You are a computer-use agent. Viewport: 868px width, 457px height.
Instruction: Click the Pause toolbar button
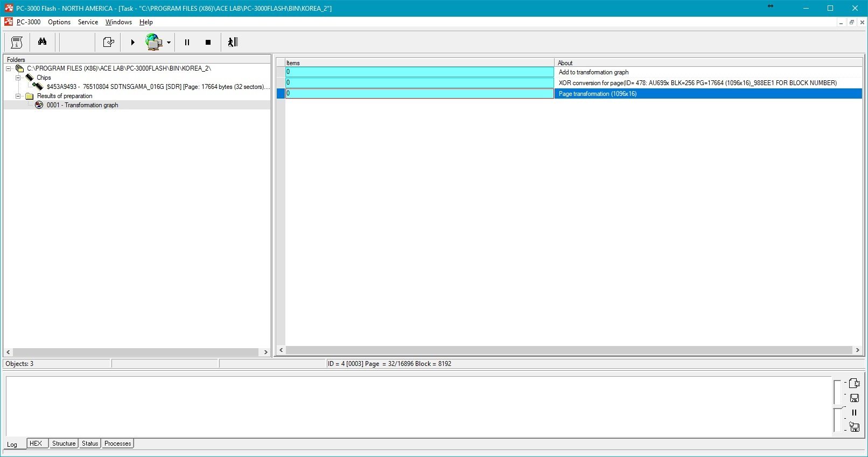187,42
